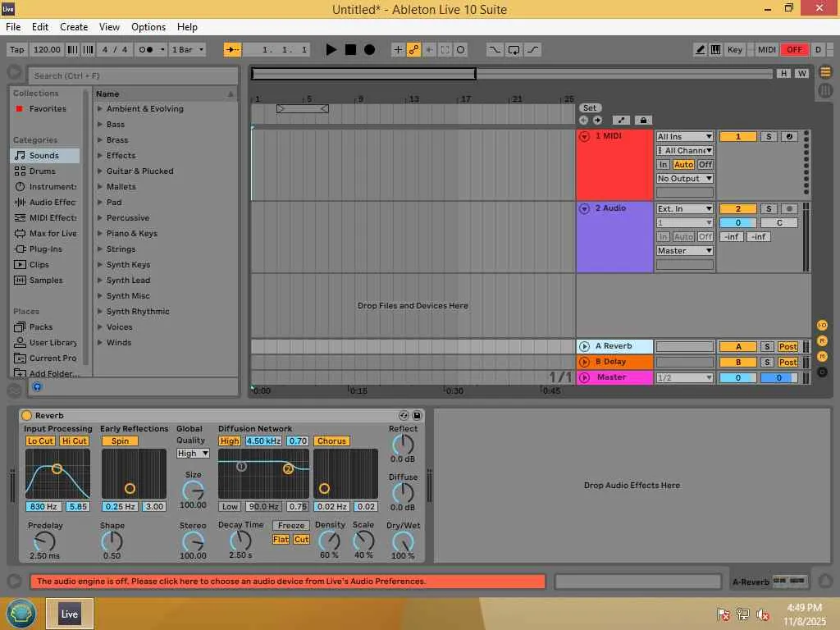The image size is (840, 630).
Task: Toggle Spin in Early Reflections
Action: pyautogui.click(x=120, y=441)
